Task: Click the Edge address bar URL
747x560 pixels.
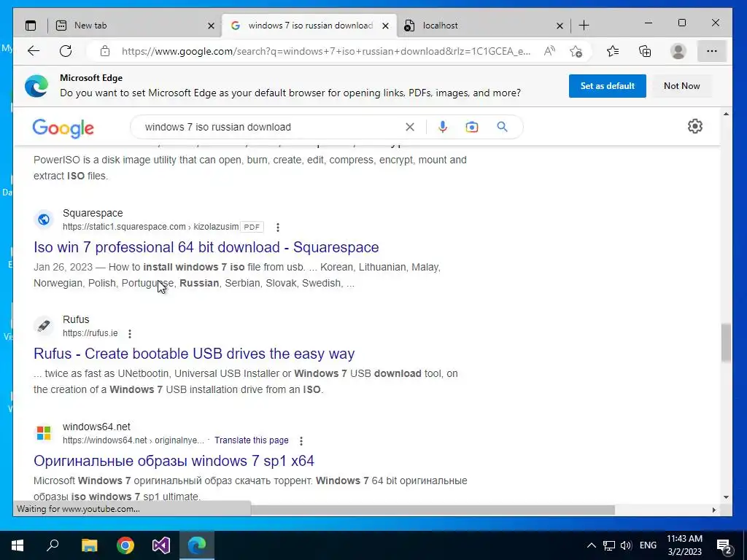Action: click(326, 52)
